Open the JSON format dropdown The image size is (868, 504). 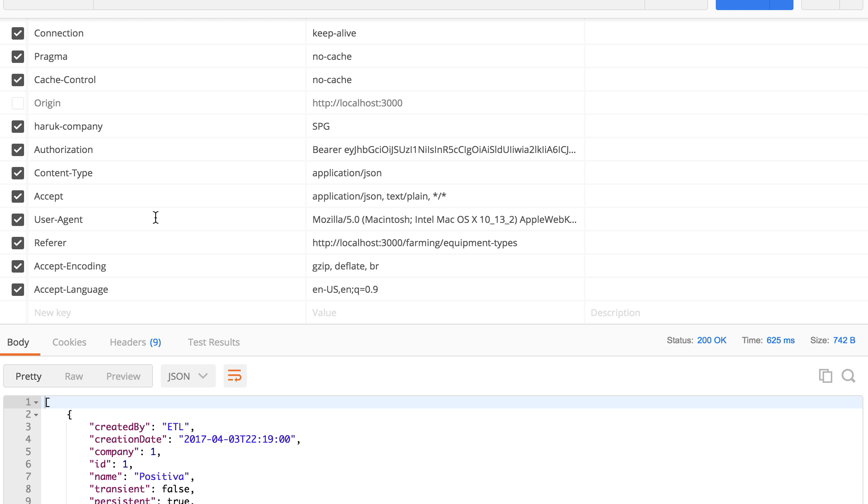coord(188,376)
